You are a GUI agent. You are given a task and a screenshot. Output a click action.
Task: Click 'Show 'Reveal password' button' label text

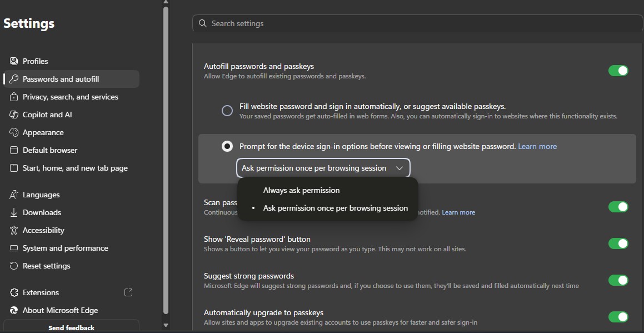tap(257, 239)
